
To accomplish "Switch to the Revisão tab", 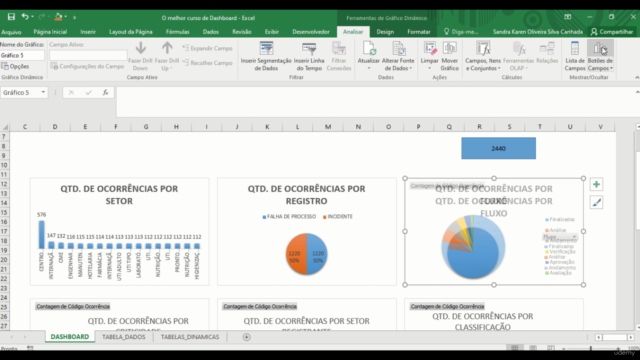I will tap(242, 32).
